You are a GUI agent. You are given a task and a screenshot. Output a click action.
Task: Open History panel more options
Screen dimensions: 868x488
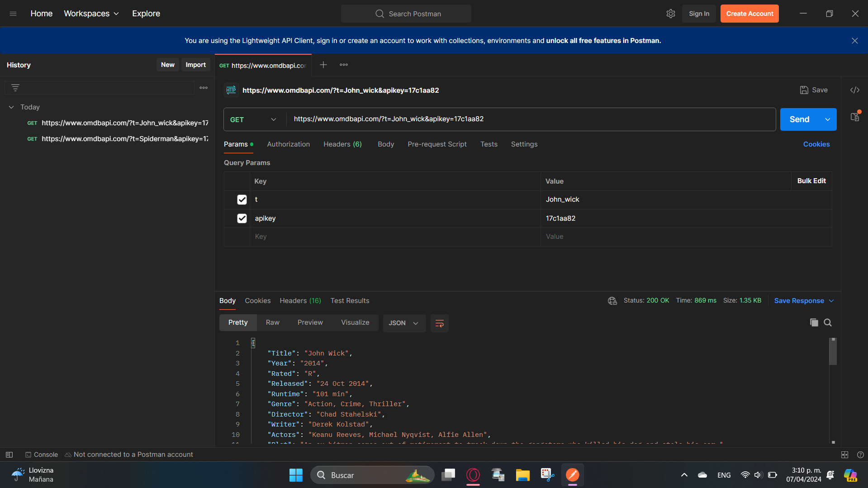tap(204, 88)
